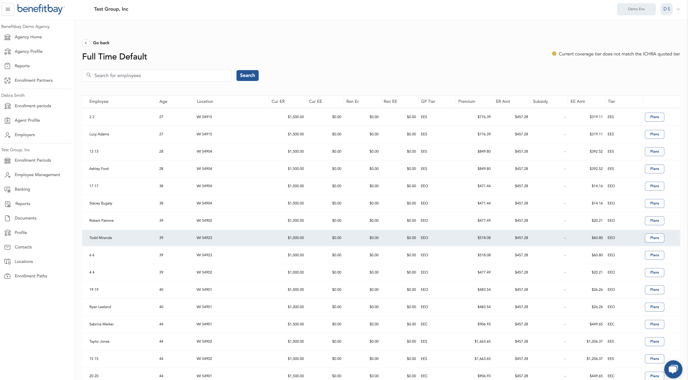Click the Locations map icon
This screenshot has height=380, width=688.
click(7, 262)
